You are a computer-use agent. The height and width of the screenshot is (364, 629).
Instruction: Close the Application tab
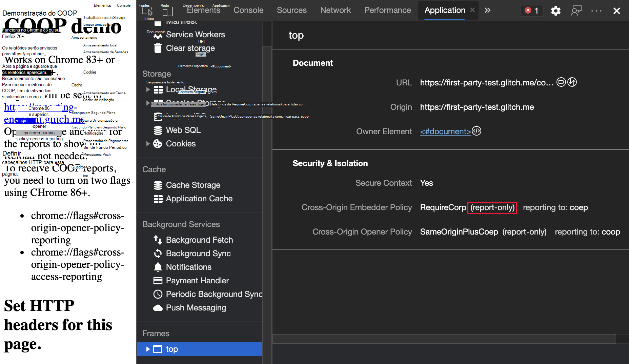tap(472, 10)
